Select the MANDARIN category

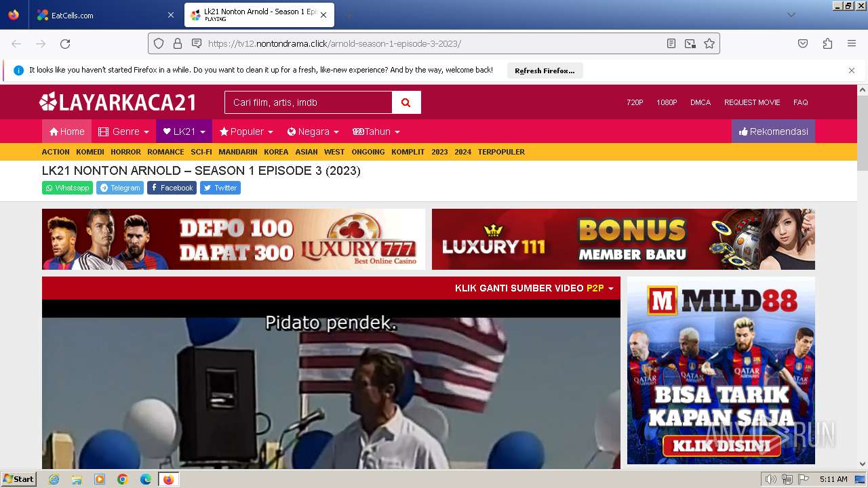click(x=238, y=152)
